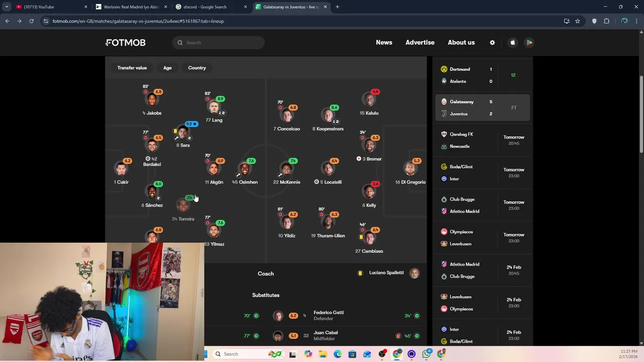This screenshot has height=362, width=644.
Task: Select Lang player name
Action: point(214,120)
